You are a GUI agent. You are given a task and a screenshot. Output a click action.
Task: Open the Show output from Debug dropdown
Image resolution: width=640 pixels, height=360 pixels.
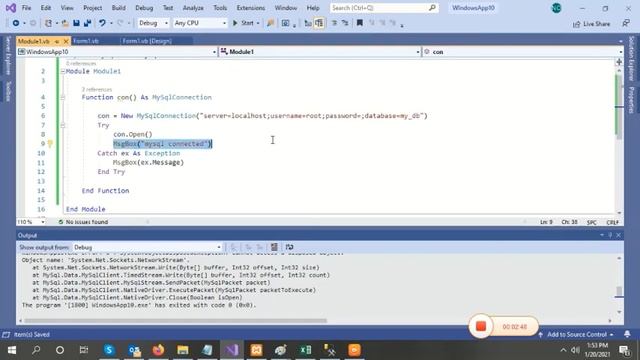pyautogui.click(x=147, y=247)
